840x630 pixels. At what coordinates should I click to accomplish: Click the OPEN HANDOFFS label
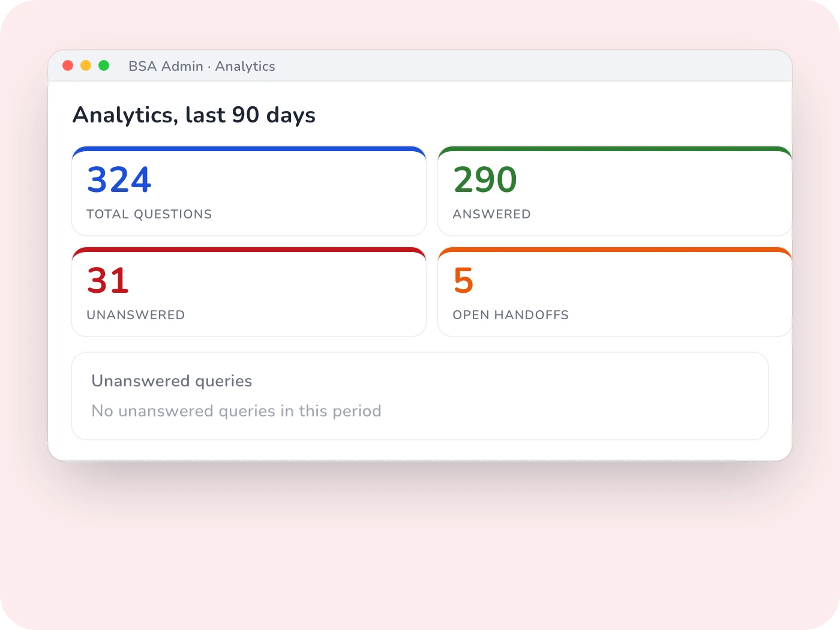[x=511, y=315]
